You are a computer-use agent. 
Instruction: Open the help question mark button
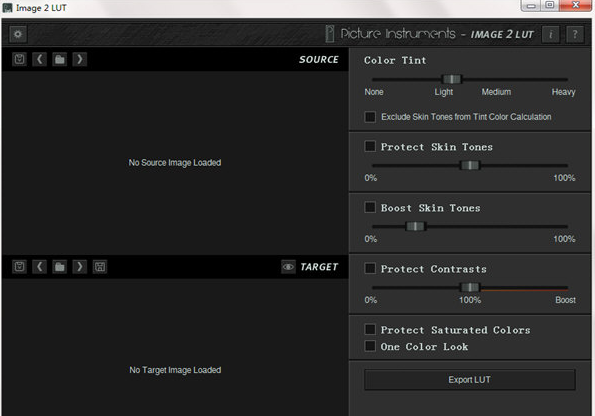tap(575, 35)
